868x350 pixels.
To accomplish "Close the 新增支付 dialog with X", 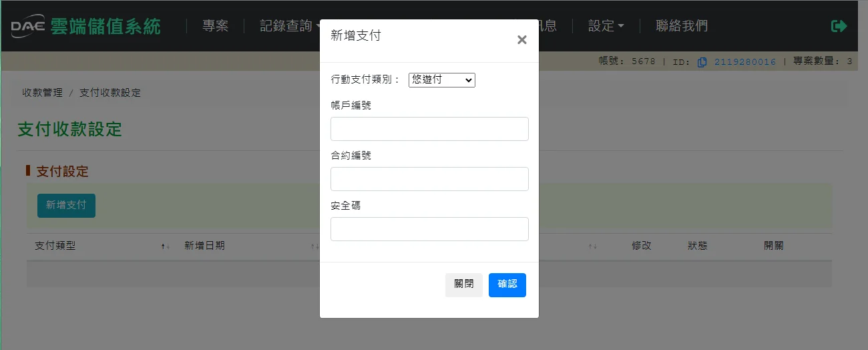I will pyautogui.click(x=522, y=40).
